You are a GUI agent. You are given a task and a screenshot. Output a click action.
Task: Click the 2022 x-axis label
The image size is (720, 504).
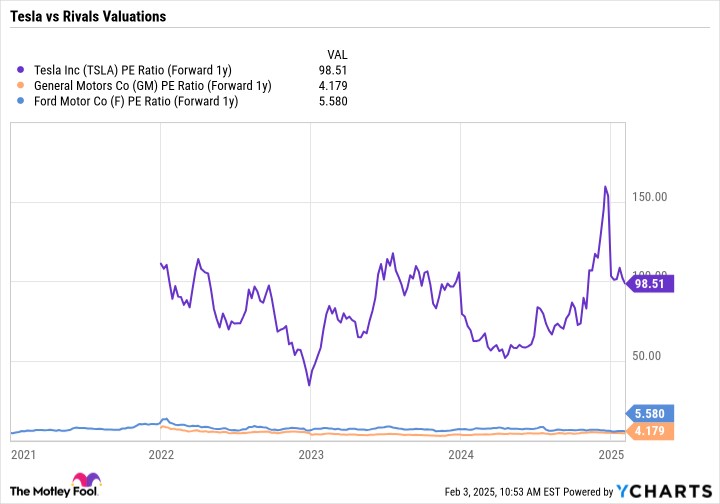click(161, 454)
